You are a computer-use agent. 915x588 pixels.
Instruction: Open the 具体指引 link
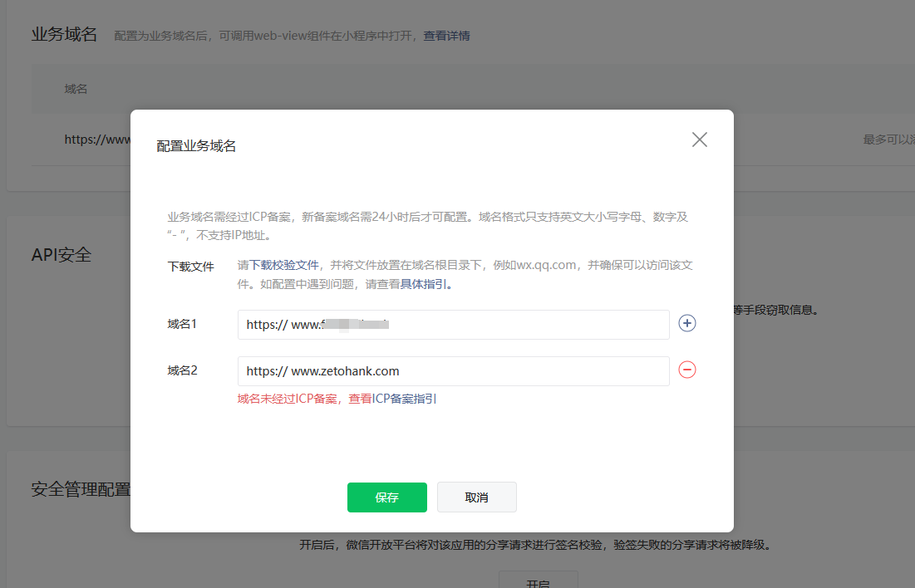click(x=424, y=284)
